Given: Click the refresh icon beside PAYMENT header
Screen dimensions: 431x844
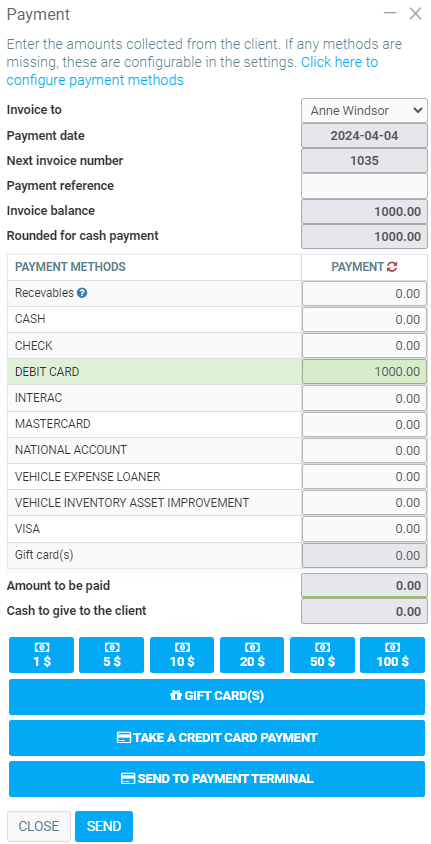Looking at the screenshot, I should pyautogui.click(x=392, y=266).
